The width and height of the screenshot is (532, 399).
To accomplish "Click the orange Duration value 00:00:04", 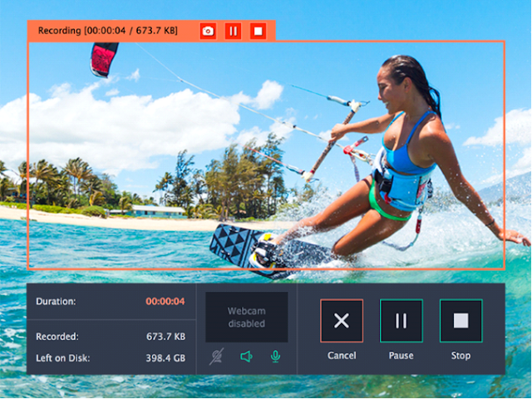I will [165, 301].
